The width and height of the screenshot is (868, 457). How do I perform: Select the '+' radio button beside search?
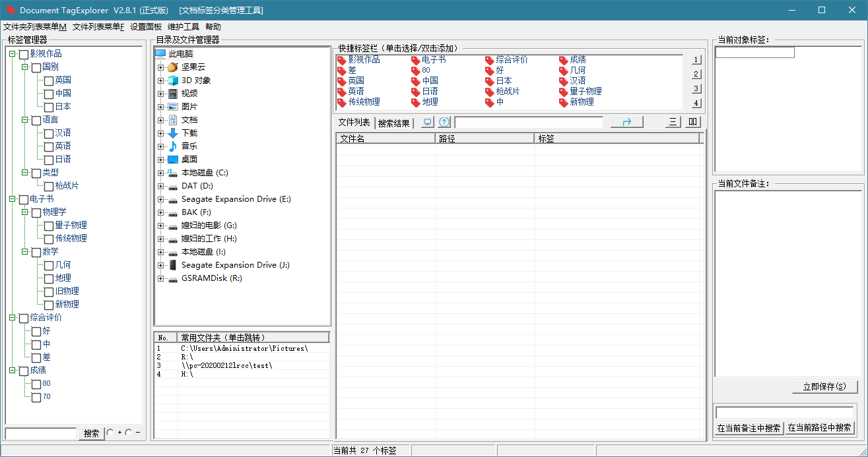[110, 433]
